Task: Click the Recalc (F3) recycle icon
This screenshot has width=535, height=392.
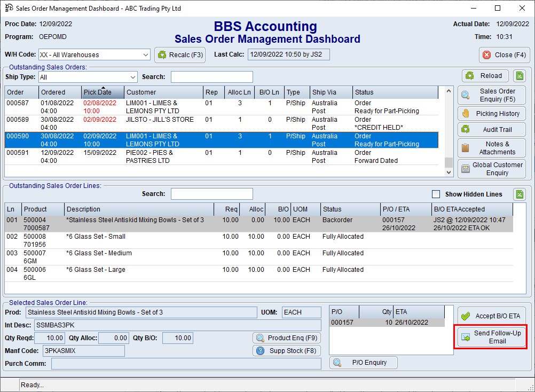Action: [162, 54]
